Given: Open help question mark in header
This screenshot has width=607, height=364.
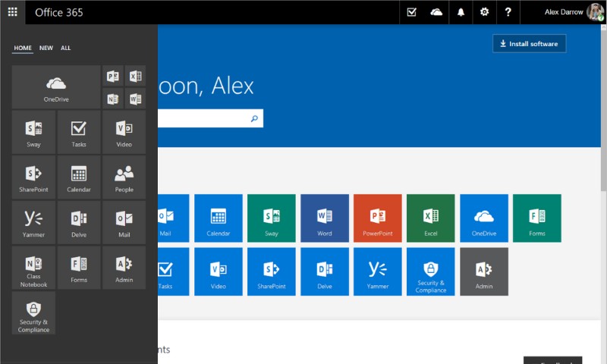Looking at the screenshot, I should click(508, 12).
